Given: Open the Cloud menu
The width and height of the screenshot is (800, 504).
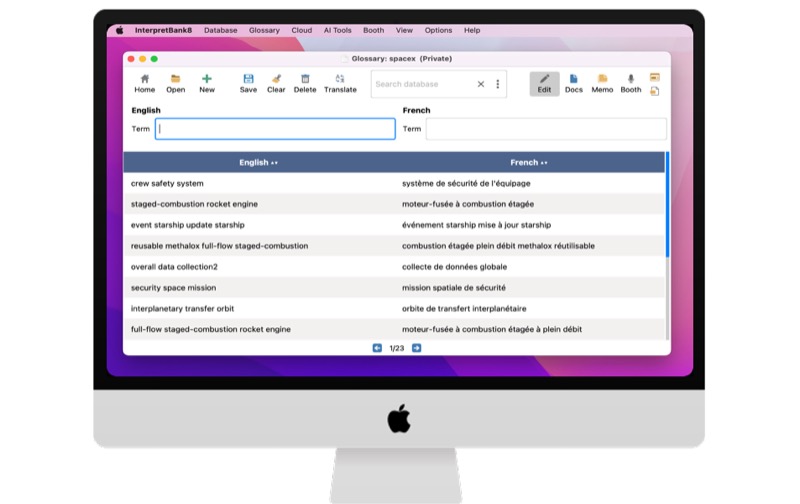Looking at the screenshot, I should pos(302,30).
